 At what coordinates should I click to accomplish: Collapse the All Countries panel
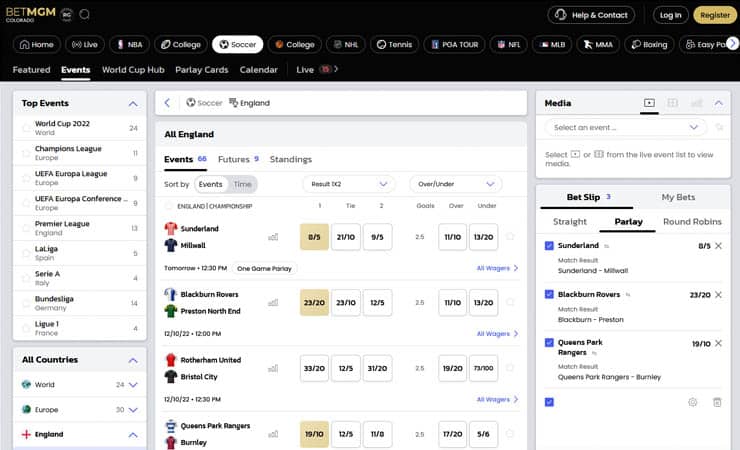tap(133, 360)
